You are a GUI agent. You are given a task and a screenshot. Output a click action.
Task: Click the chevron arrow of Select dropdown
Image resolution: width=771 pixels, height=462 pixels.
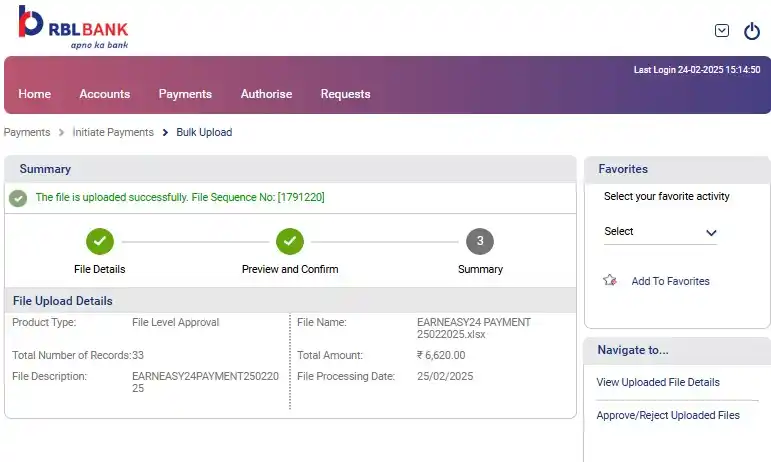pos(711,233)
